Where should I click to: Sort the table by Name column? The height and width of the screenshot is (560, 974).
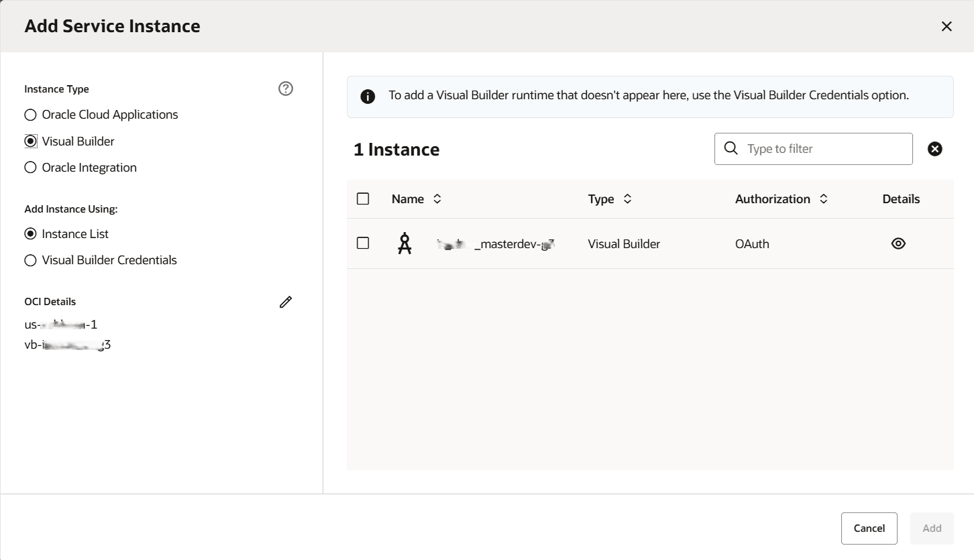click(437, 199)
